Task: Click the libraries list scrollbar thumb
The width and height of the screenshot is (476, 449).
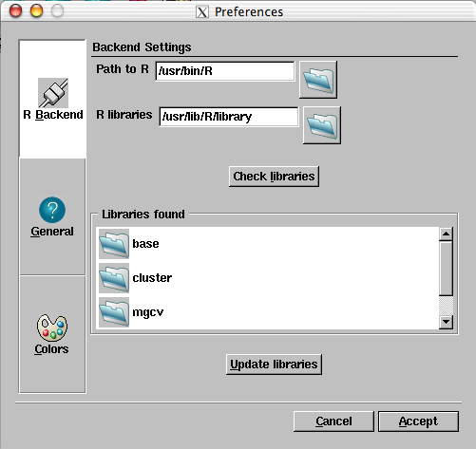Action: pos(446,269)
